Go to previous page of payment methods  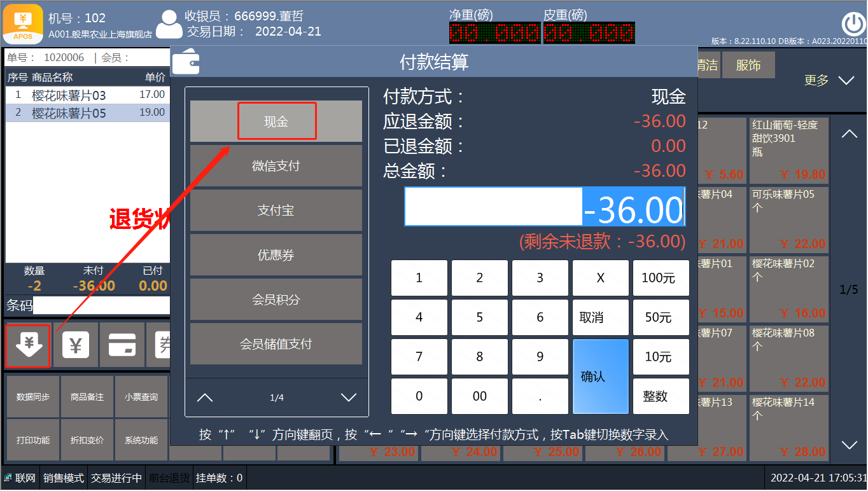[205, 398]
